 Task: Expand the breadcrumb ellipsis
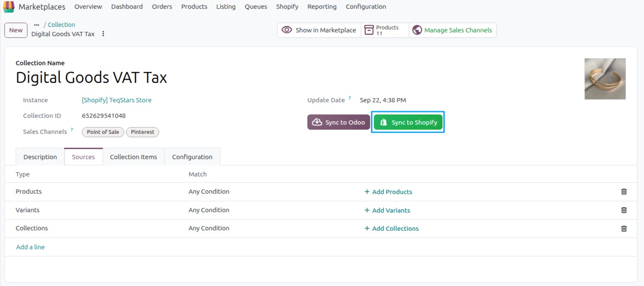(x=36, y=25)
